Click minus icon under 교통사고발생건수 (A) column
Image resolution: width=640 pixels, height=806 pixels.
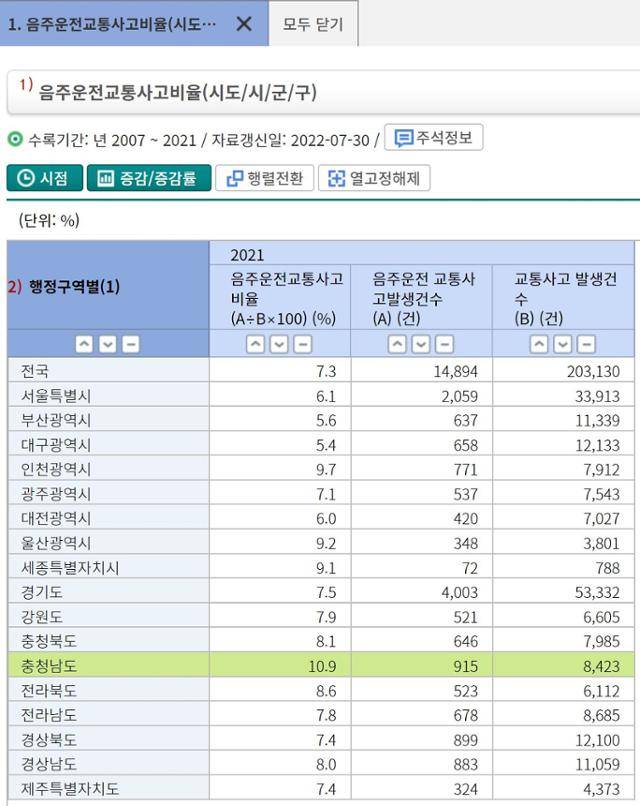click(x=445, y=344)
